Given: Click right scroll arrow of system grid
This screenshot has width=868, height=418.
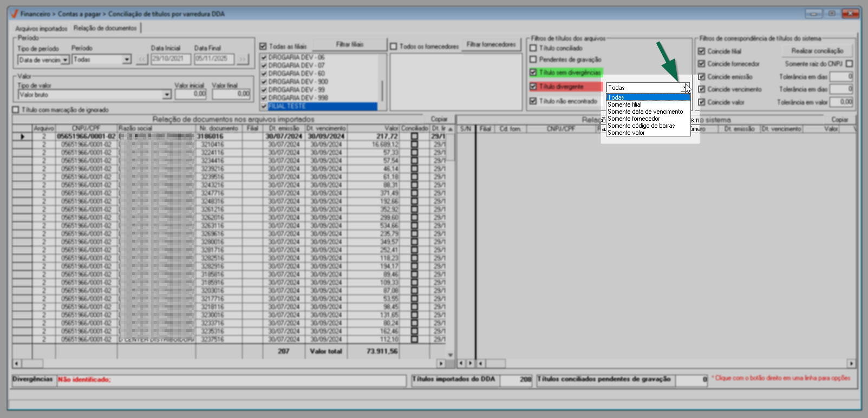Looking at the screenshot, I should [851, 363].
